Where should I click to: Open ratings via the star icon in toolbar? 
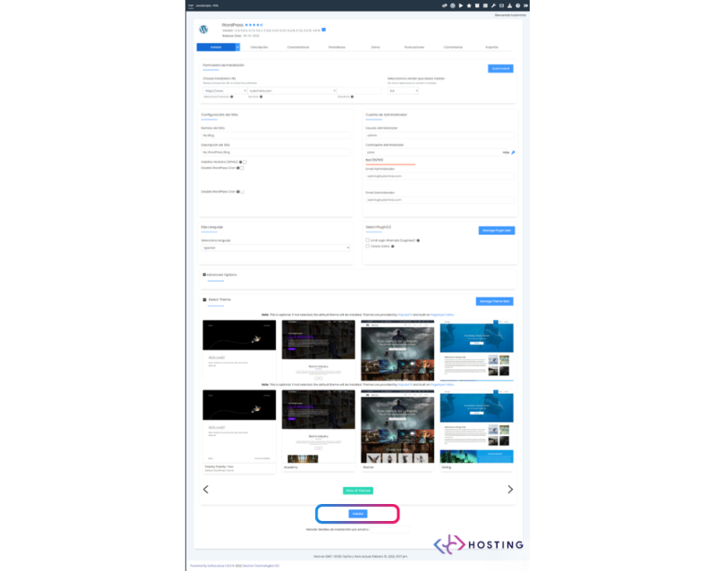469,5
